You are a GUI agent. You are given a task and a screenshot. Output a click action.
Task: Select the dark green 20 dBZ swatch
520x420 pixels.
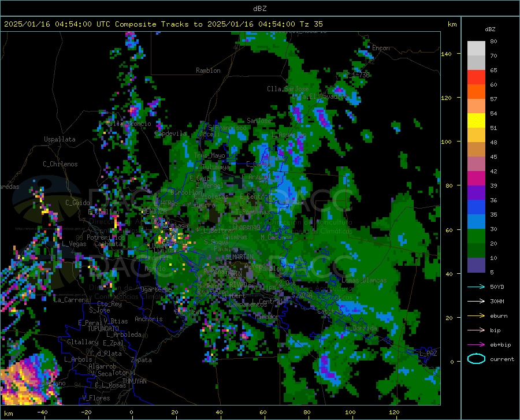coord(476,251)
